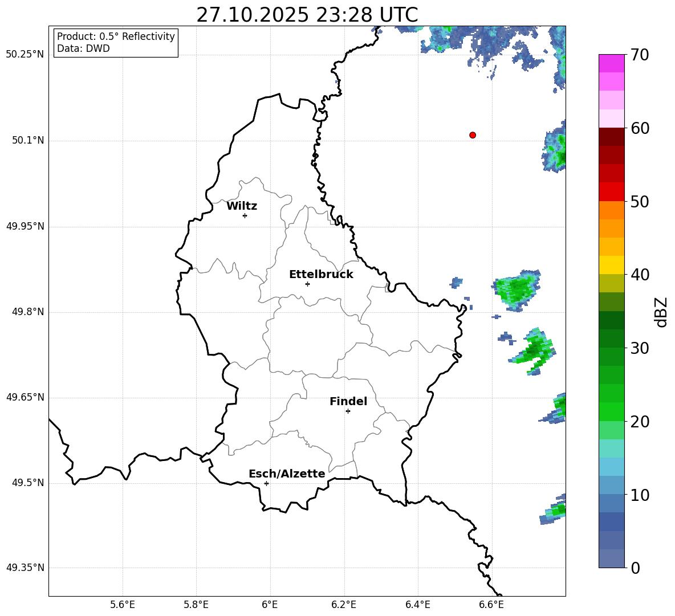Pick the dark maroon colorbar segment below 60
675x616 pixels.
pyautogui.click(x=612, y=137)
